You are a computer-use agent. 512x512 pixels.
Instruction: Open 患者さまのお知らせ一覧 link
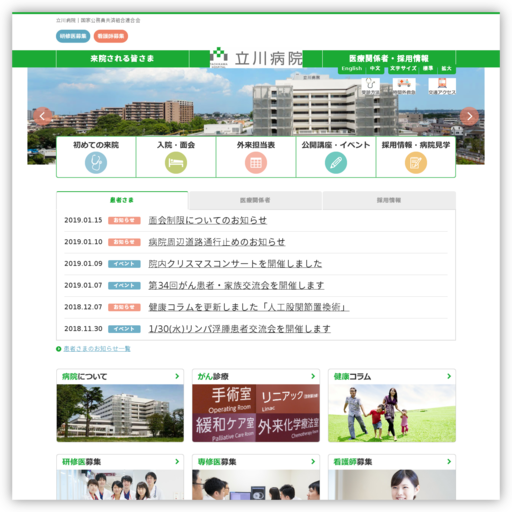pos(97,349)
